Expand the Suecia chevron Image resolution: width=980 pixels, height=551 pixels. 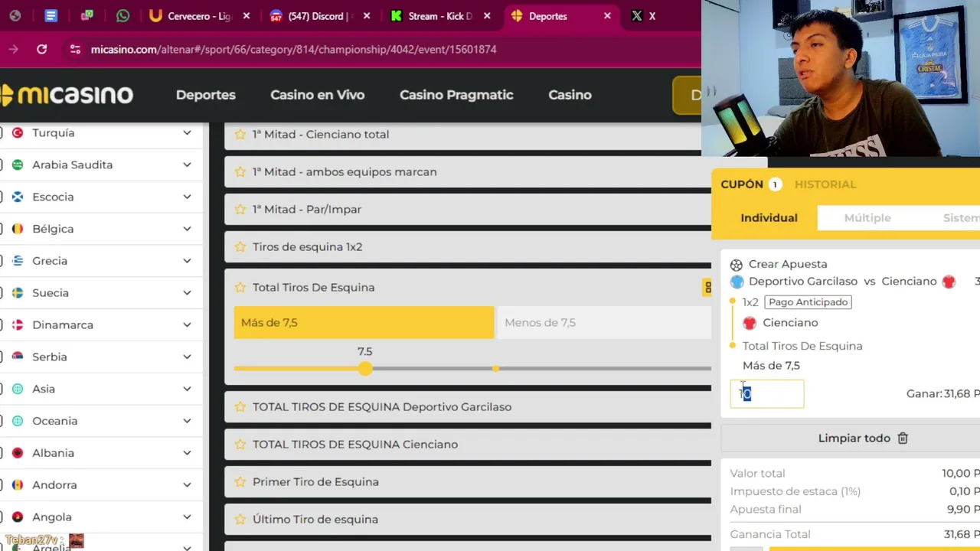[187, 293]
